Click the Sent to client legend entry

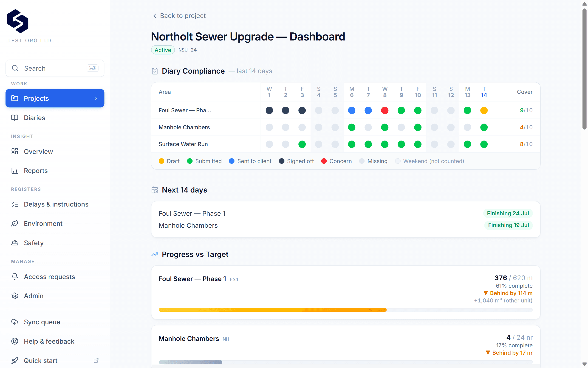[x=250, y=161]
